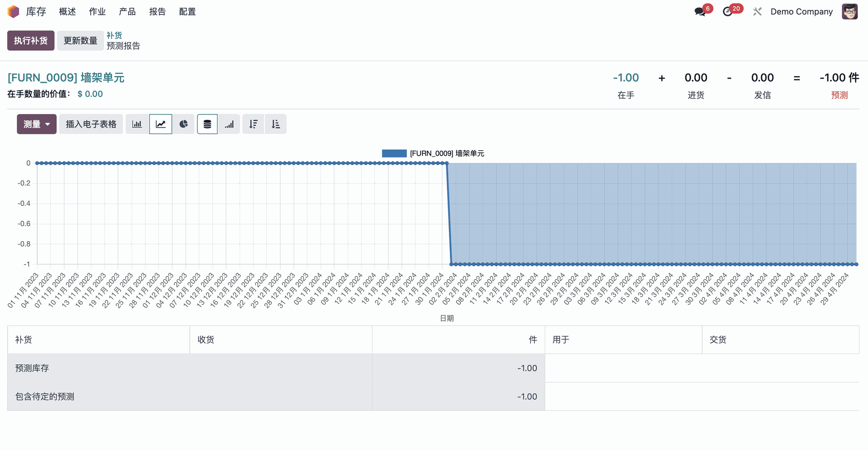Switch to pie chart view
Screen dimensions: 868x451
[184, 124]
